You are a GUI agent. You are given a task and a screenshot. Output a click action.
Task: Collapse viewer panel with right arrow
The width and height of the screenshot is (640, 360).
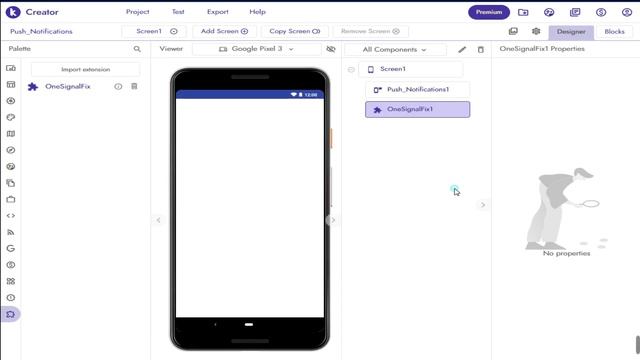tap(333, 220)
